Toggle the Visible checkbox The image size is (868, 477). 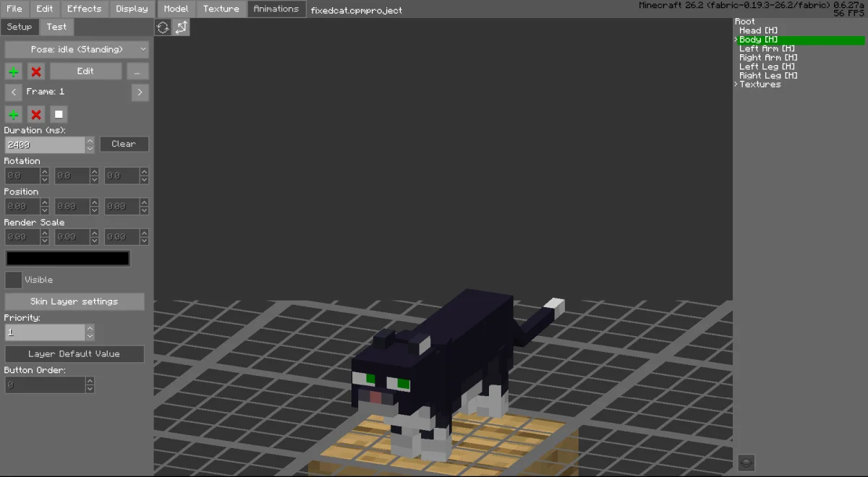(x=13, y=280)
